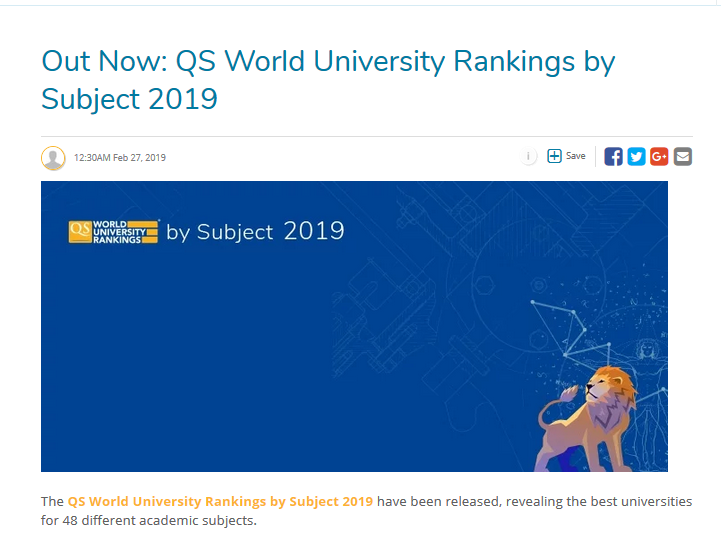Click the Save label text

coord(576,156)
